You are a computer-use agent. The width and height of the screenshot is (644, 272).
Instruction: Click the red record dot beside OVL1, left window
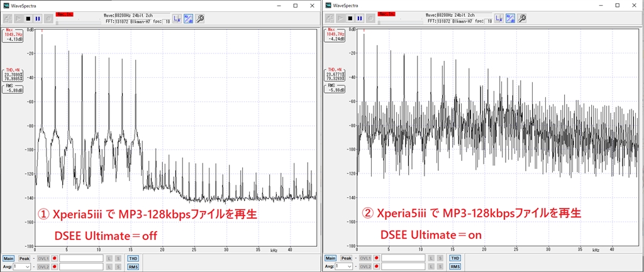55,258
